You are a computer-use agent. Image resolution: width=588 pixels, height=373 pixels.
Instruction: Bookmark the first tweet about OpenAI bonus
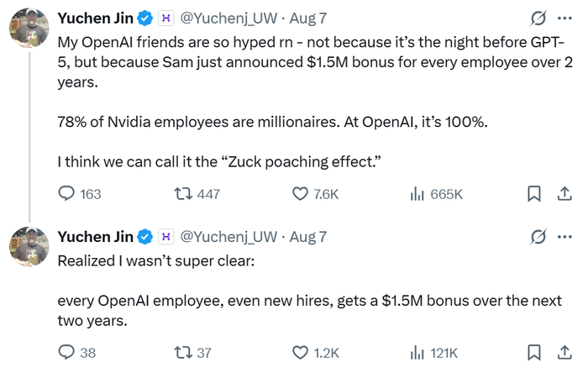click(533, 194)
